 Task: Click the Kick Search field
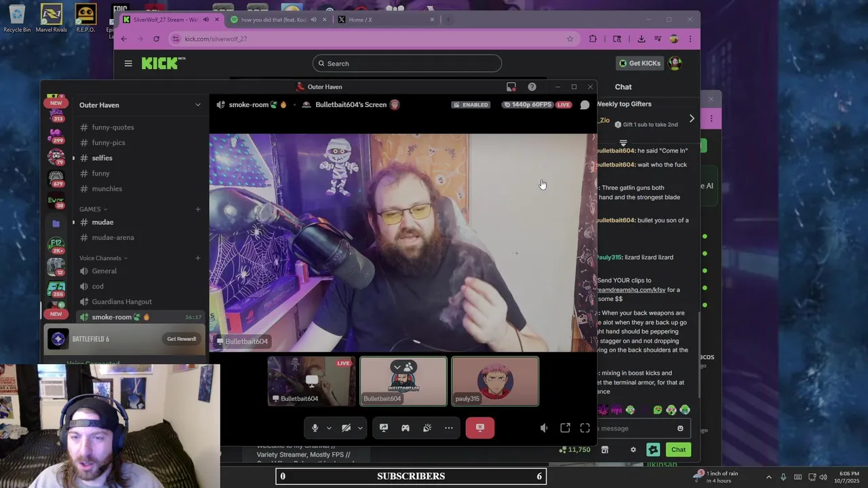(x=407, y=64)
